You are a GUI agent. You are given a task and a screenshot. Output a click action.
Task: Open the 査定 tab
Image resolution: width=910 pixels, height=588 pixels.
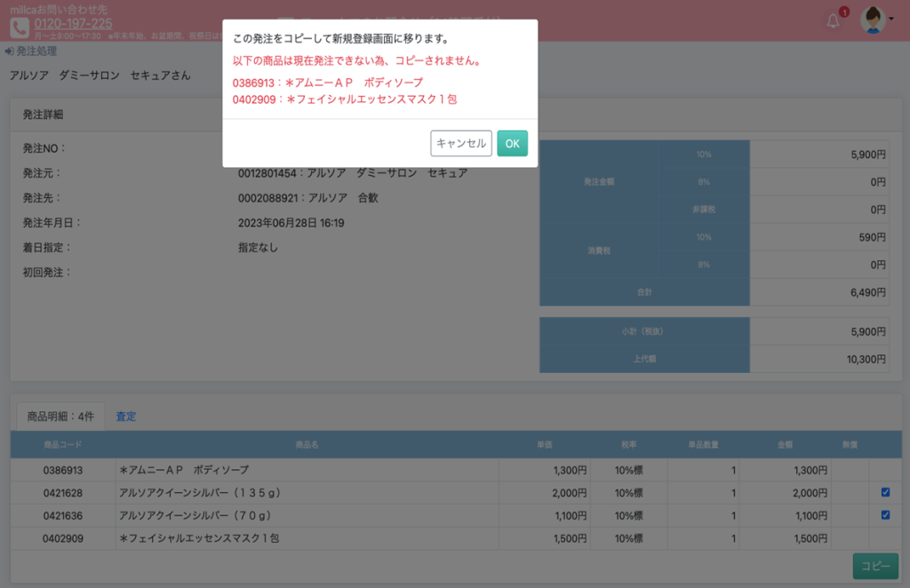(126, 416)
